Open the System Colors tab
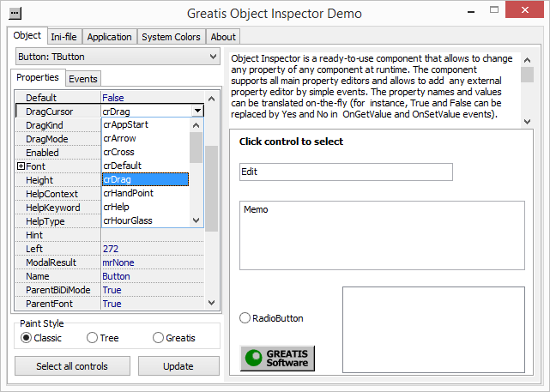This screenshot has height=392, width=550. [x=171, y=37]
